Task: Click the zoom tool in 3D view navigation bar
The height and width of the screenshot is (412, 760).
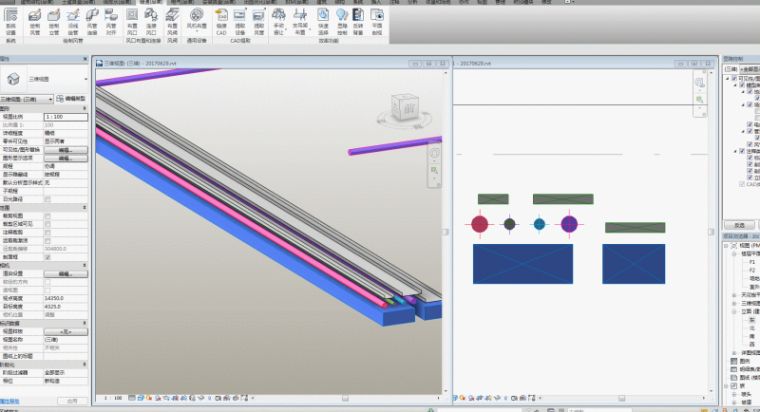Action: coord(434,171)
